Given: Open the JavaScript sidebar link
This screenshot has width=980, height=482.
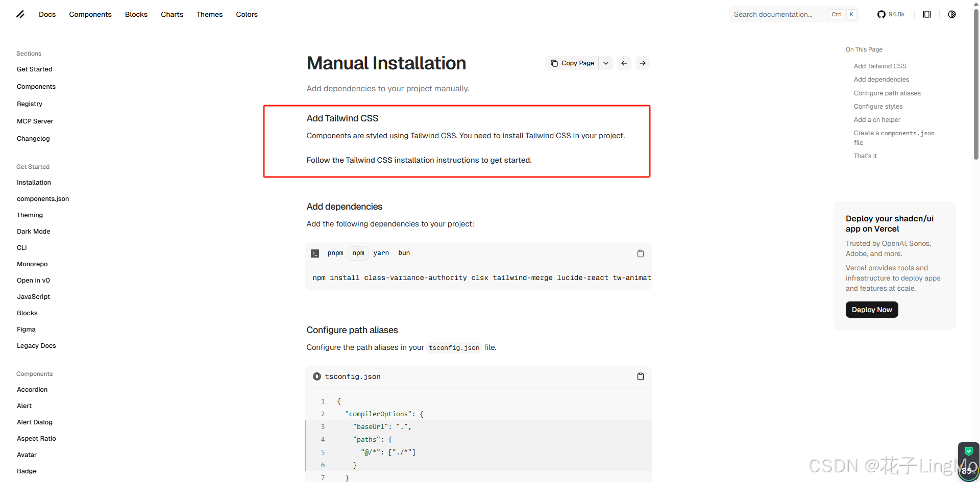Looking at the screenshot, I should (33, 297).
